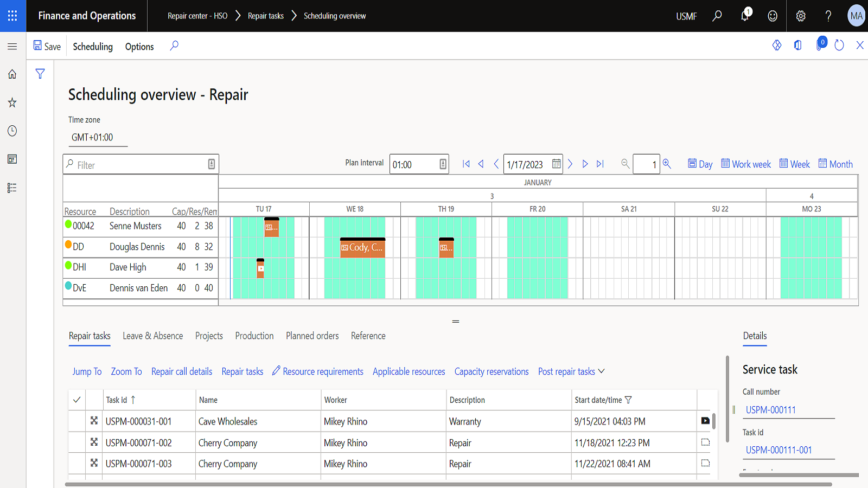Image resolution: width=868 pixels, height=488 pixels.
Task: Click the Save button
Action: [47, 46]
